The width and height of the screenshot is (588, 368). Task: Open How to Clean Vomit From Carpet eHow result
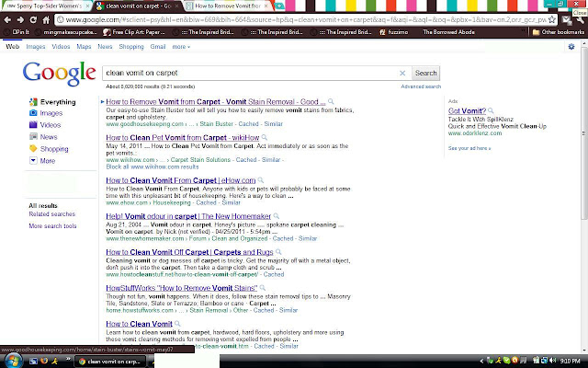[181, 180]
